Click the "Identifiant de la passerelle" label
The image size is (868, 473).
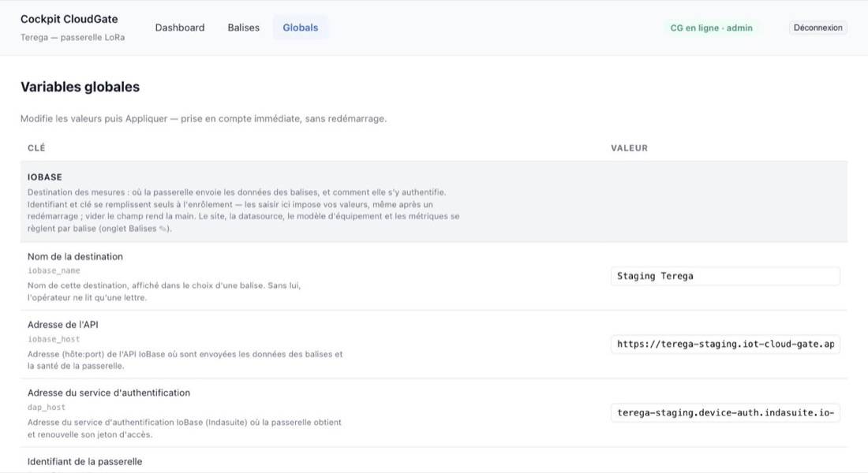click(x=84, y=461)
